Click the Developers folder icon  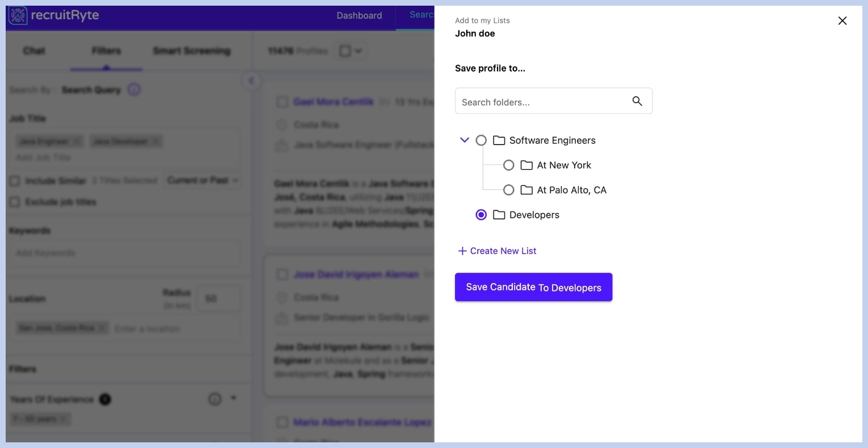tap(499, 215)
